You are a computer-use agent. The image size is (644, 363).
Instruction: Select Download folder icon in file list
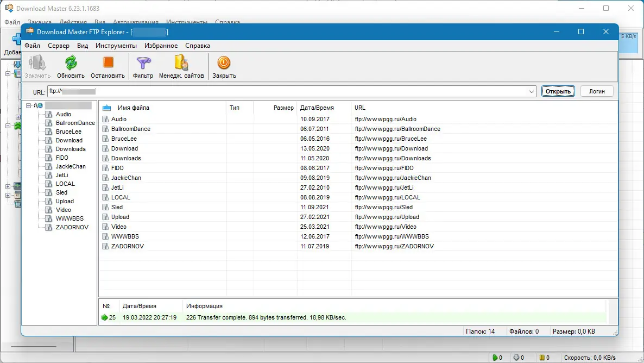105,148
